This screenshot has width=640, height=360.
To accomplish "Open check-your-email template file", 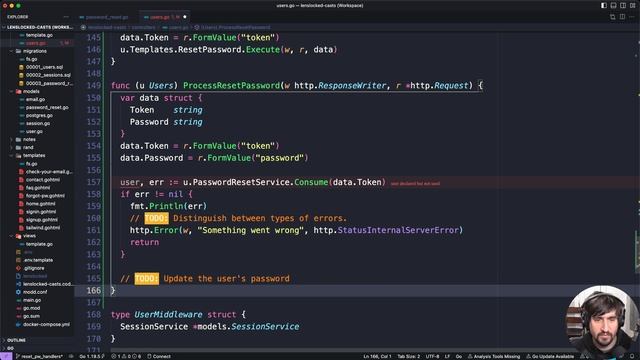I will 49,172.
